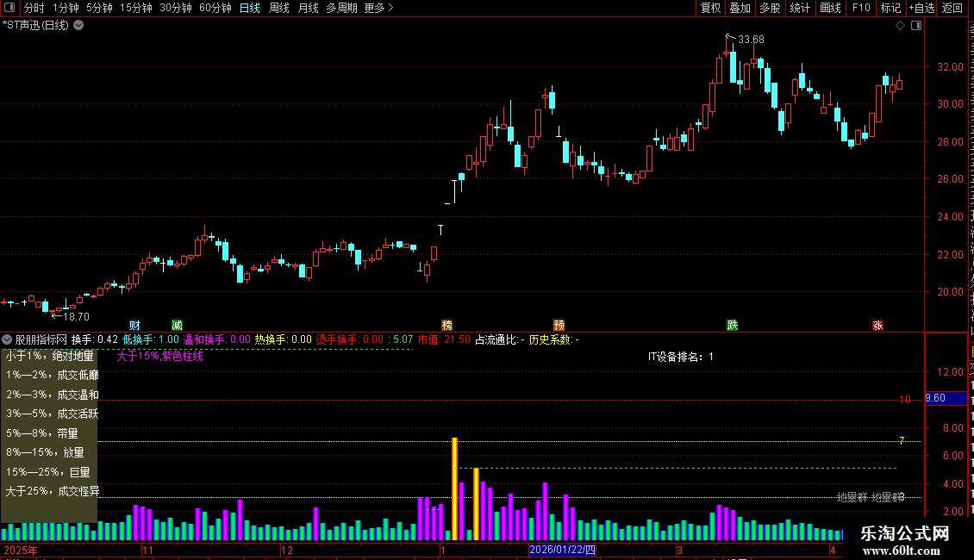This screenshot has height=560, width=974.
Task: Toggle 画线 drawing tools
Action: point(831,8)
